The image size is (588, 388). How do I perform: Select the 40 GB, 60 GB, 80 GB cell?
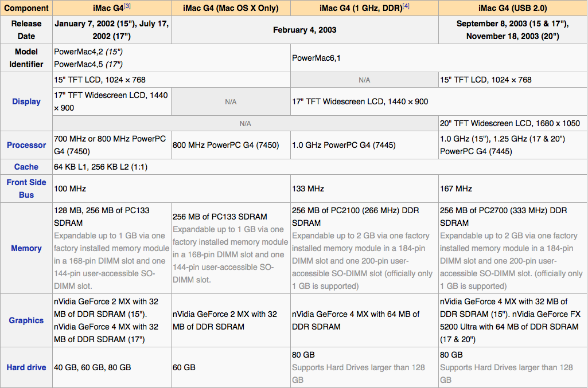tap(112, 367)
